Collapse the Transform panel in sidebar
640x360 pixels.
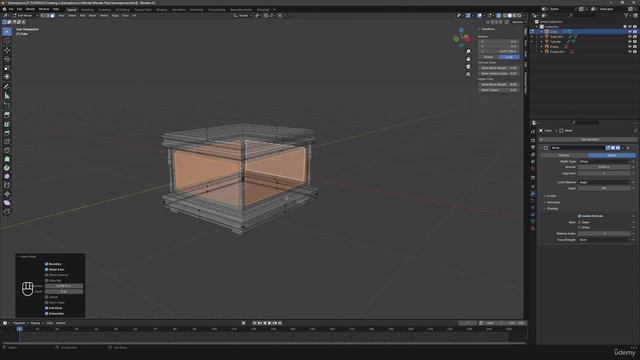click(x=487, y=29)
